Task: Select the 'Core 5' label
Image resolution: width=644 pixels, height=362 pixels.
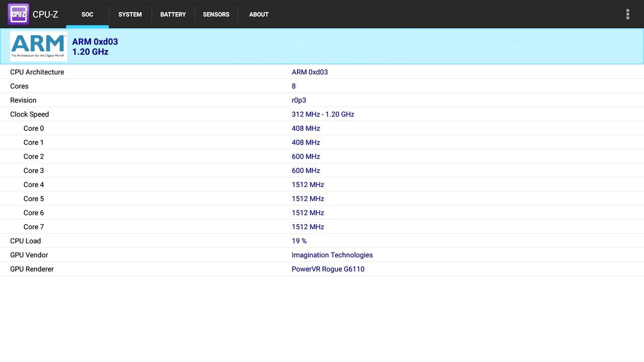Action: (x=34, y=199)
